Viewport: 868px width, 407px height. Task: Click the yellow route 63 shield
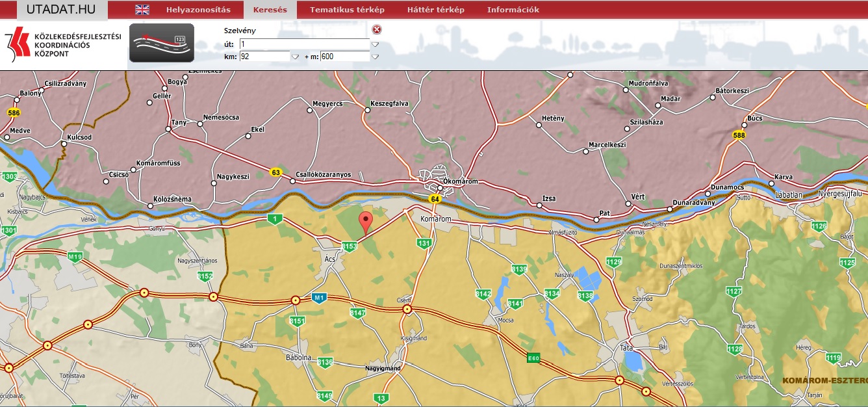[276, 172]
